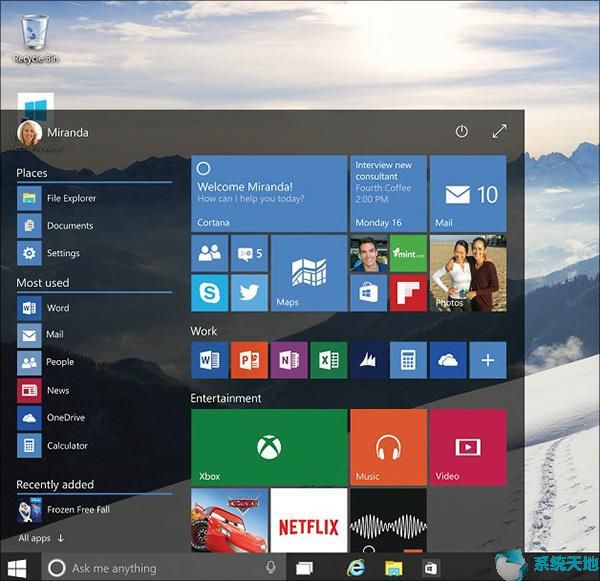Open Calculator tile in Work group
The width and height of the screenshot is (600, 581).
pyautogui.click(x=408, y=360)
